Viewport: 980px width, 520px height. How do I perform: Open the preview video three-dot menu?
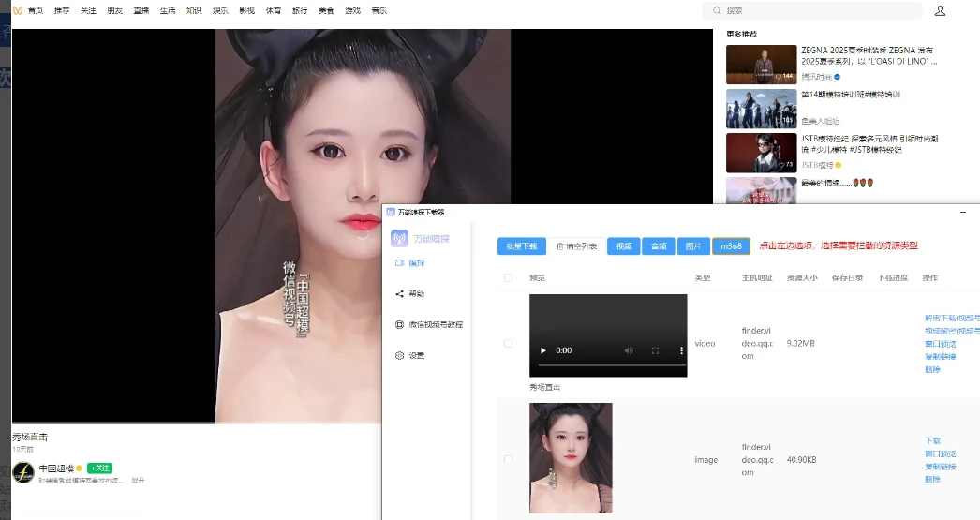[681, 350]
